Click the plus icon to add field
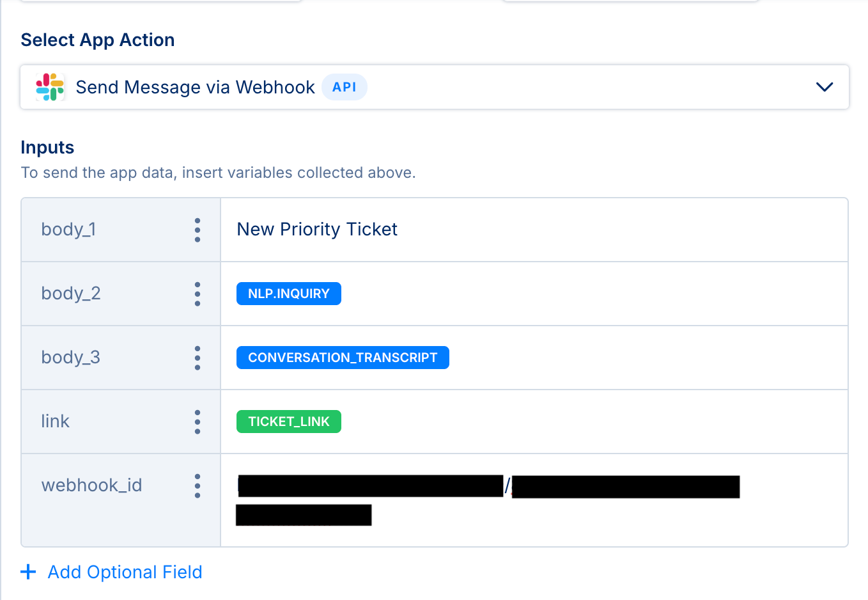Screen dimensions: 868x600 click(x=28, y=572)
